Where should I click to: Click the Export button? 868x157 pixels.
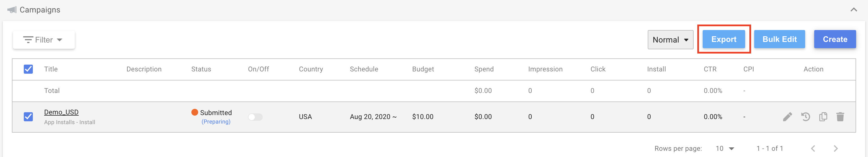coord(723,39)
